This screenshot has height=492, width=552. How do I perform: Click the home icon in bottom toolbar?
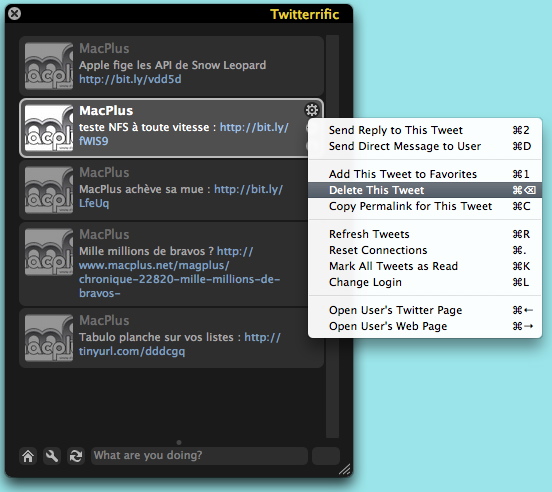pyautogui.click(x=28, y=456)
